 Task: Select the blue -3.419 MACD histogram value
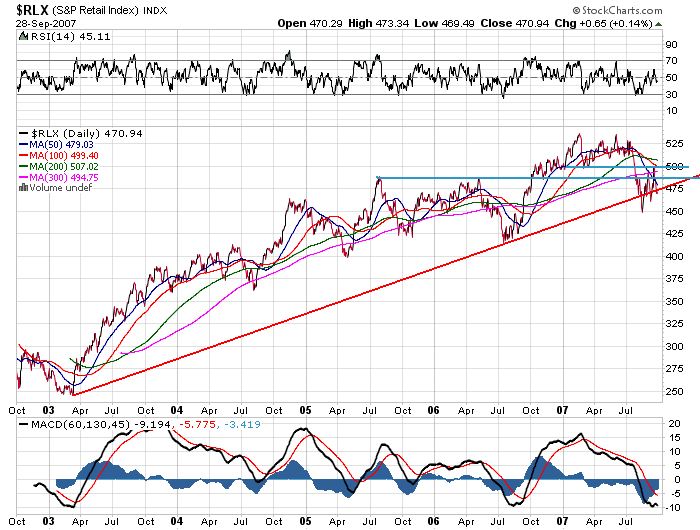tap(242, 424)
